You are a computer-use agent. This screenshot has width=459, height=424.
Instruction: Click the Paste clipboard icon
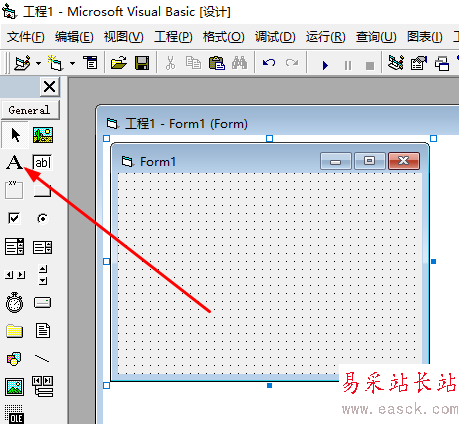(x=217, y=63)
